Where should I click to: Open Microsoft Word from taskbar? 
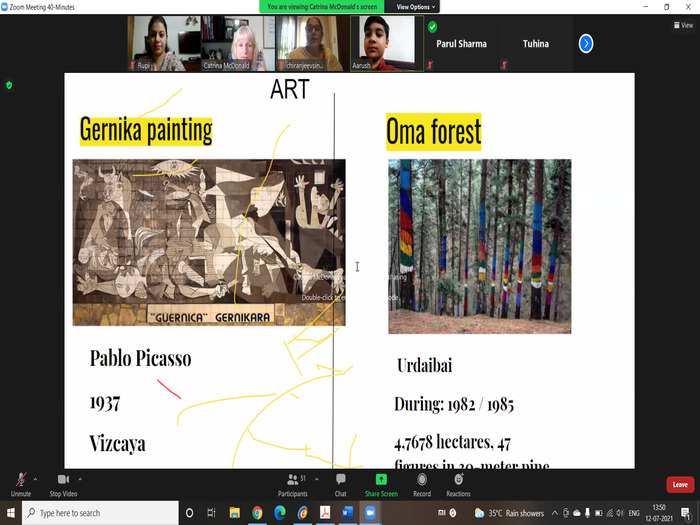pos(348,513)
